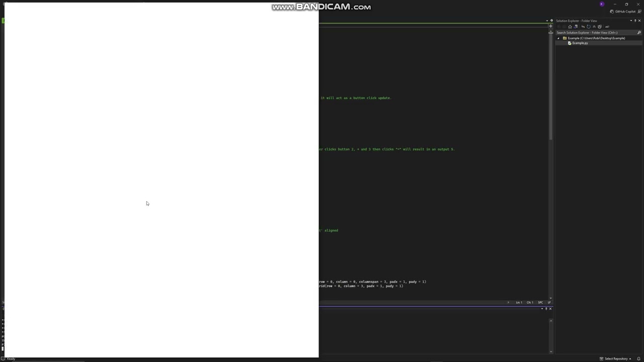Open the Solution Explorer window options dropdown
This screenshot has width=644, height=362.
(x=631, y=21)
